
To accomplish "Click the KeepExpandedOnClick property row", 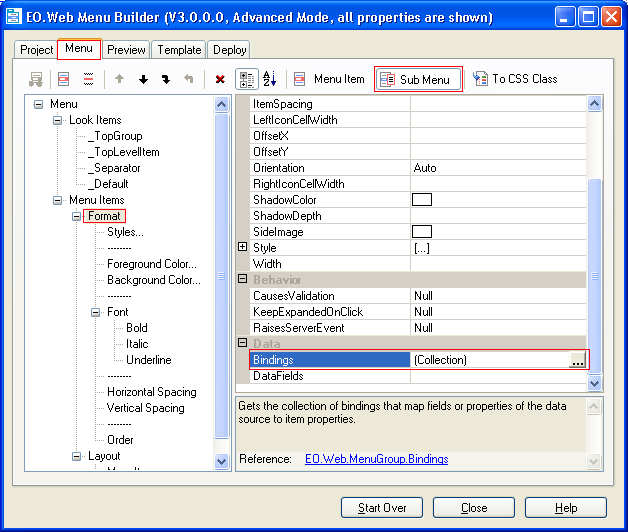I will click(x=418, y=312).
